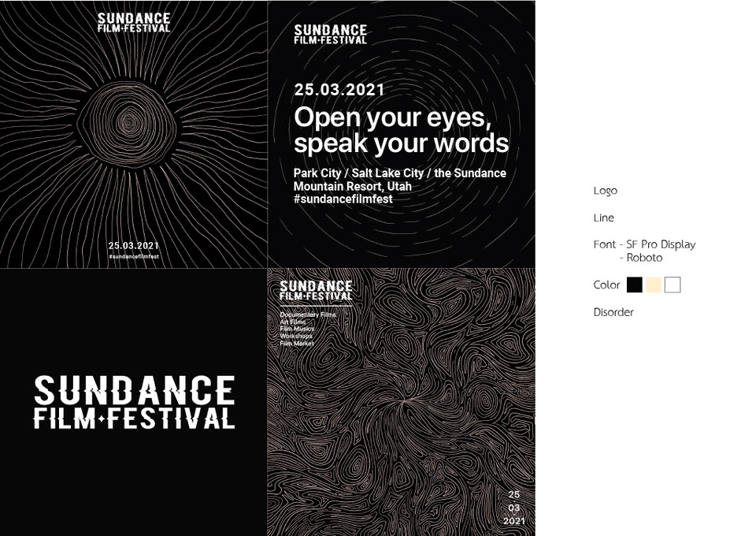Click the 'Color' label text
Viewport: 756px width, 536px height.
(x=606, y=285)
